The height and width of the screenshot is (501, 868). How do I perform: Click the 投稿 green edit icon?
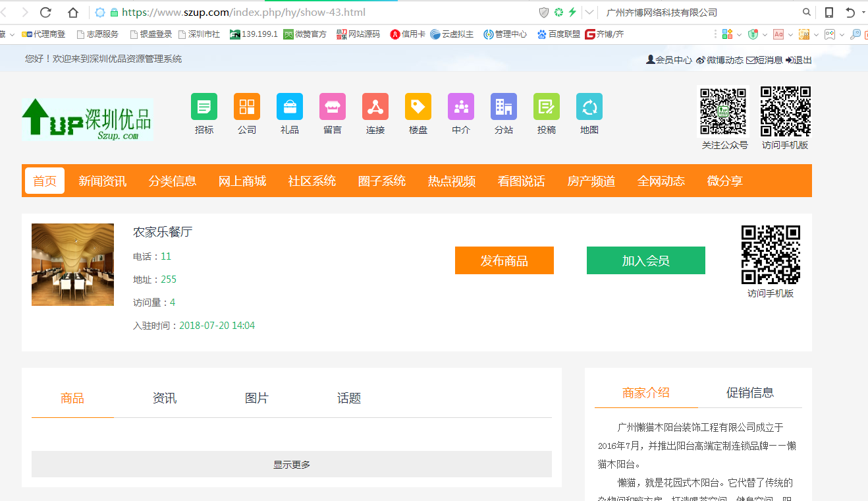(x=547, y=107)
